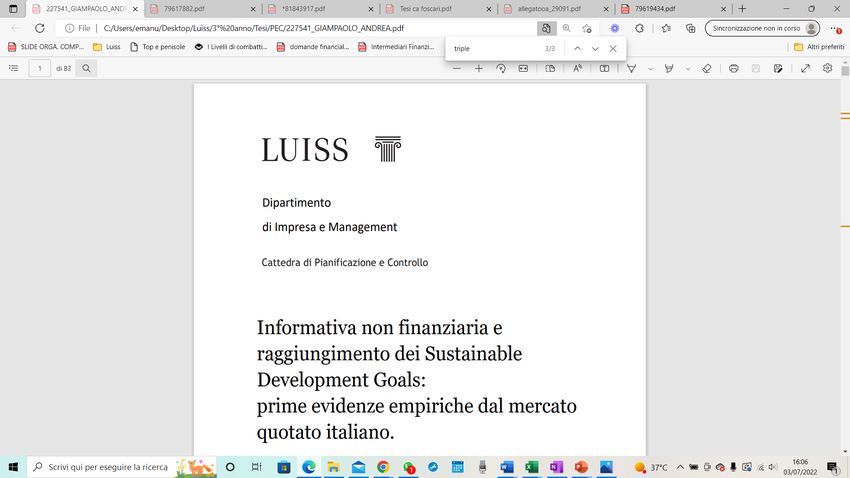Open Task View on the taskbar
This screenshot has height=478, width=850.
click(x=256, y=467)
